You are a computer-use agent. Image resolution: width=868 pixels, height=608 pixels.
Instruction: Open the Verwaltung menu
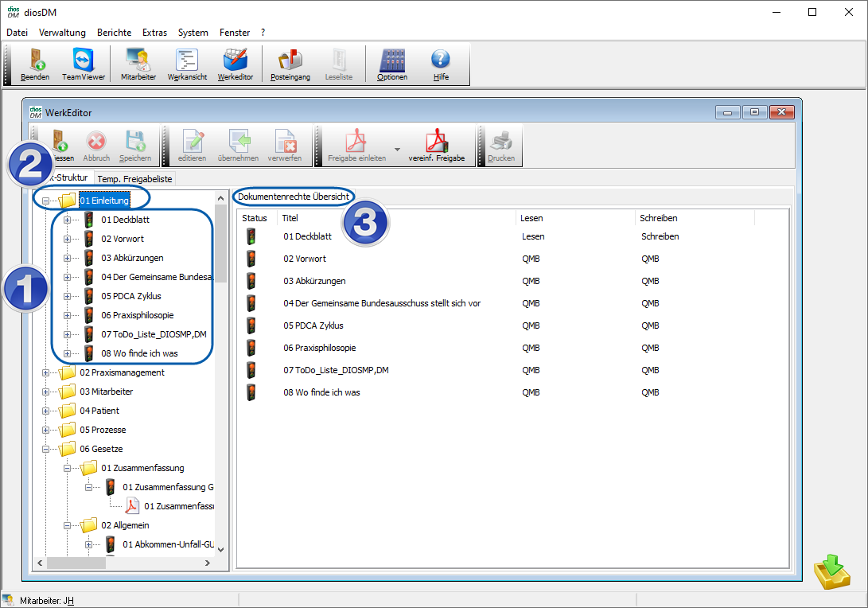[62, 33]
